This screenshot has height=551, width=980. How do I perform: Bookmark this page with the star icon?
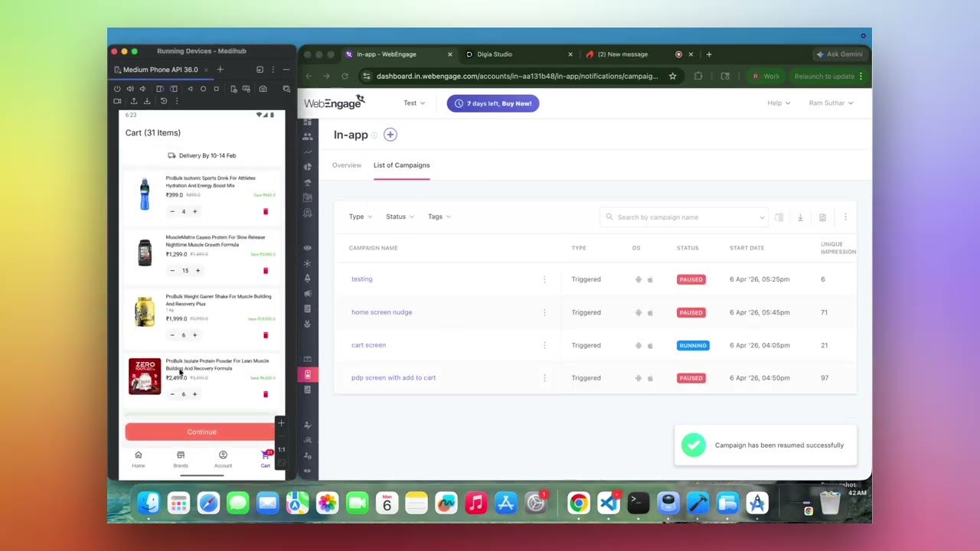point(672,76)
